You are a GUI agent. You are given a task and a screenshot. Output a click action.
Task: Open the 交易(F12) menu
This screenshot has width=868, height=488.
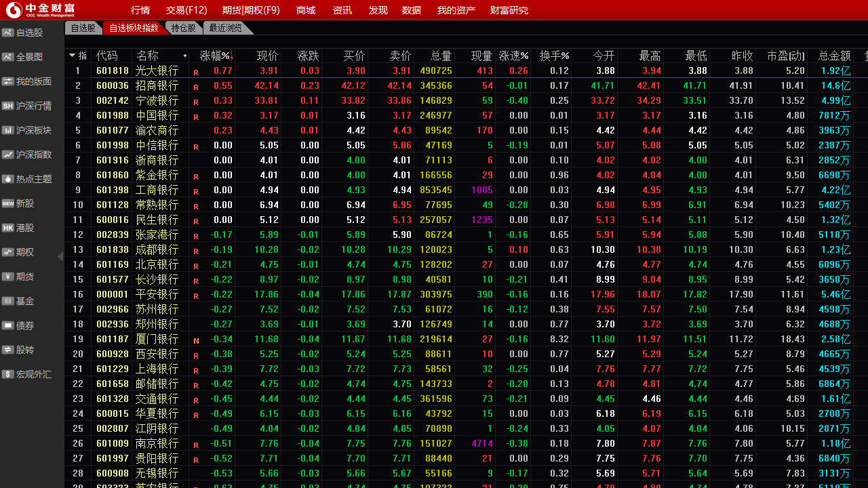tap(186, 10)
